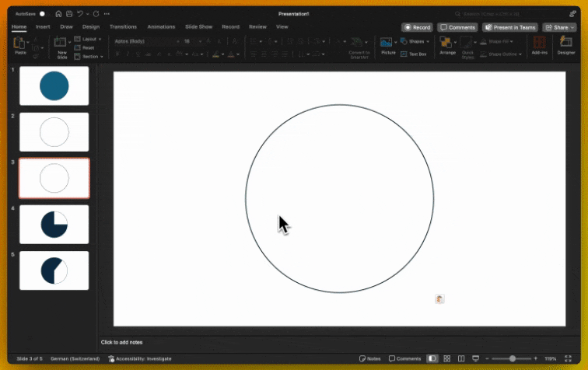Open the Slide Show tab
The height and width of the screenshot is (370, 588).
click(199, 26)
